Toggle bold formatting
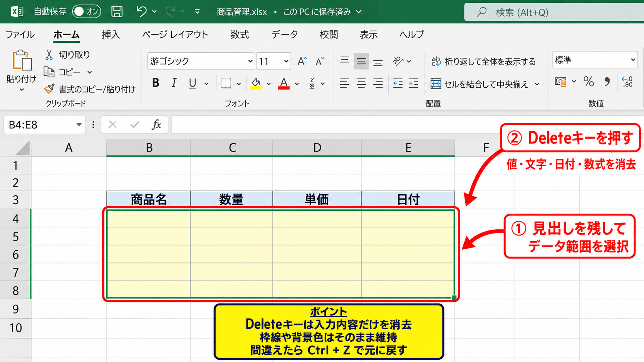Screen dimensions: 644x362 [x=156, y=83]
